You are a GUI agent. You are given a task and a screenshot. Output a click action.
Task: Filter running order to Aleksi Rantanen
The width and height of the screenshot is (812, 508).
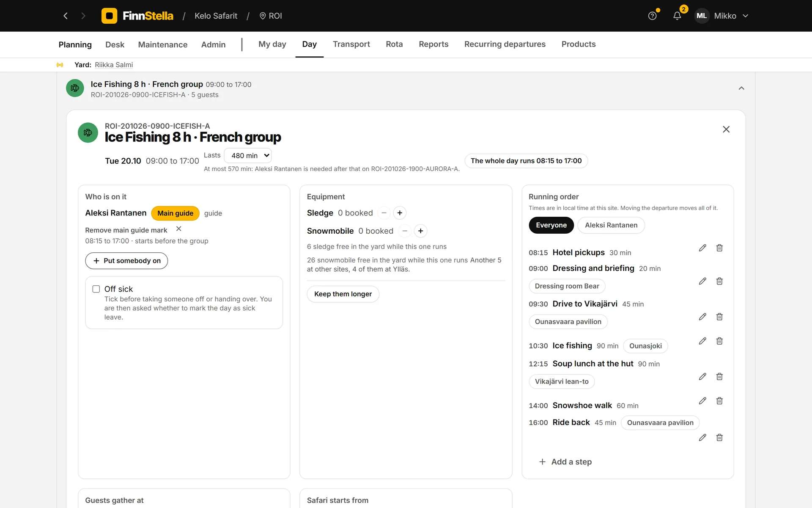(611, 225)
